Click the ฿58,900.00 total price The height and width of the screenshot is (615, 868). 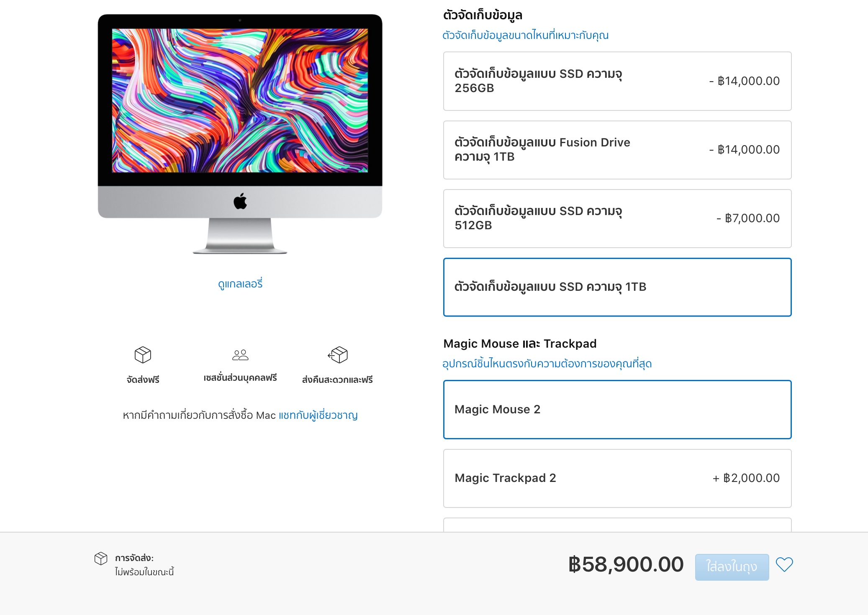(626, 564)
